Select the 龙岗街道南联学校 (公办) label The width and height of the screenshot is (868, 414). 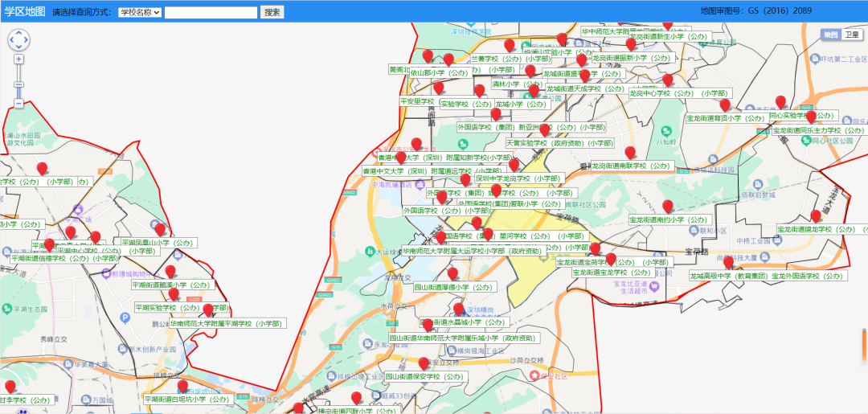click(x=632, y=166)
